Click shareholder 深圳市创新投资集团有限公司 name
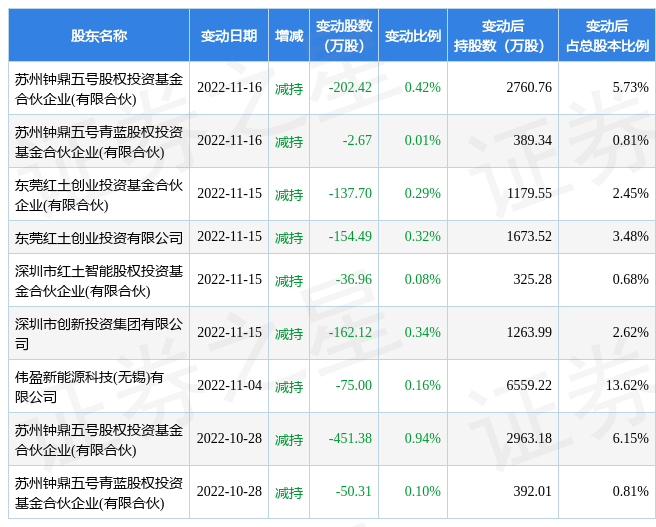Screen dimensions: 656x527 (x=99, y=333)
